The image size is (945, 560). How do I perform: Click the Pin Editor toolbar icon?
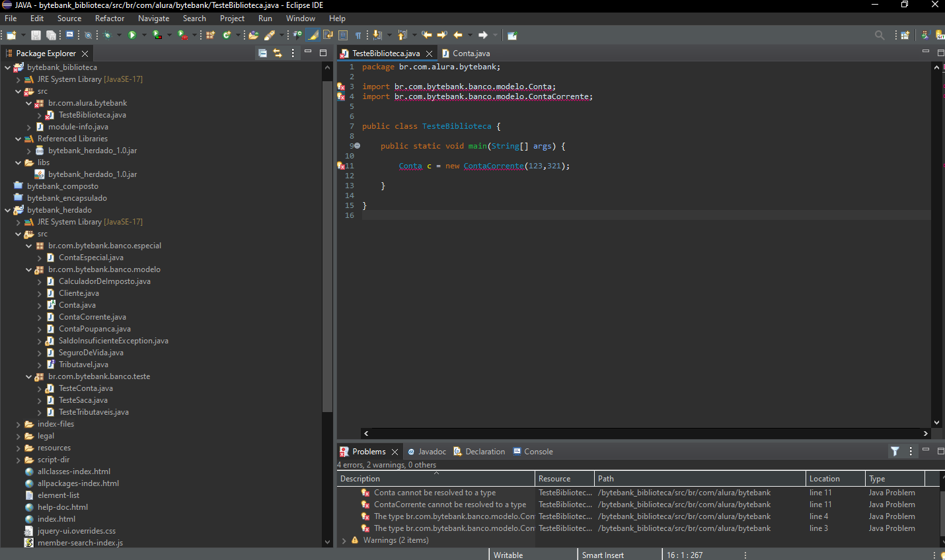512,35
